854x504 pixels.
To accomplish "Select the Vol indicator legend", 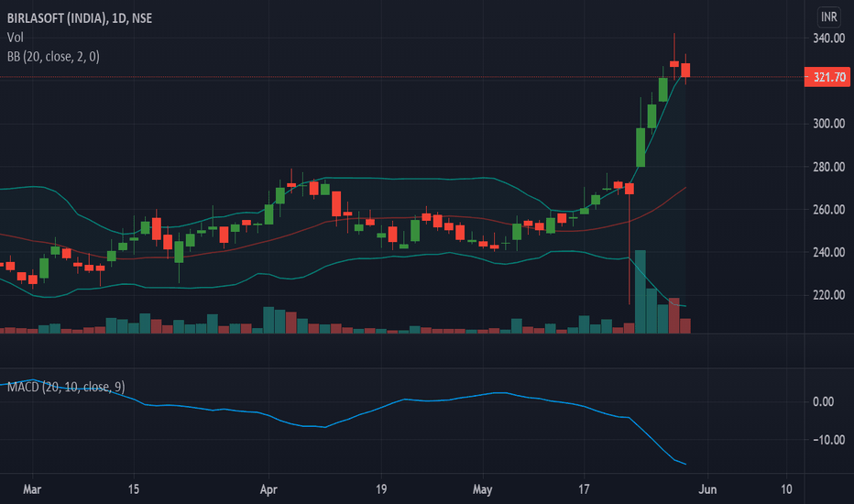I will (x=16, y=38).
